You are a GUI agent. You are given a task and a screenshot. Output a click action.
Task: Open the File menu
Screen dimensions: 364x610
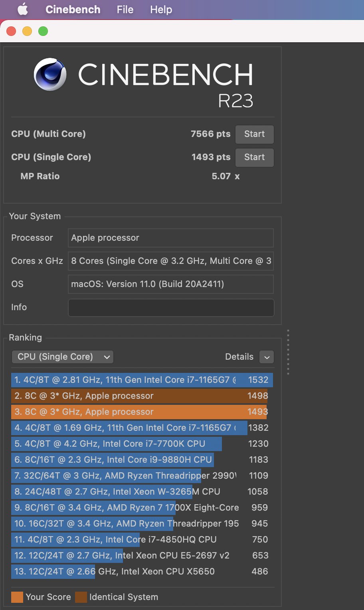pyautogui.click(x=125, y=10)
